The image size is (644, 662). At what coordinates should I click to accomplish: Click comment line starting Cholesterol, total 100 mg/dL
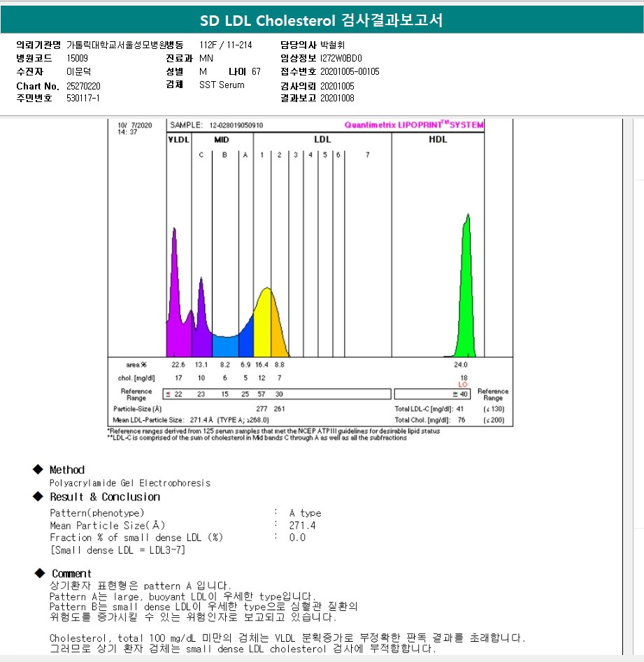pos(287,638)
